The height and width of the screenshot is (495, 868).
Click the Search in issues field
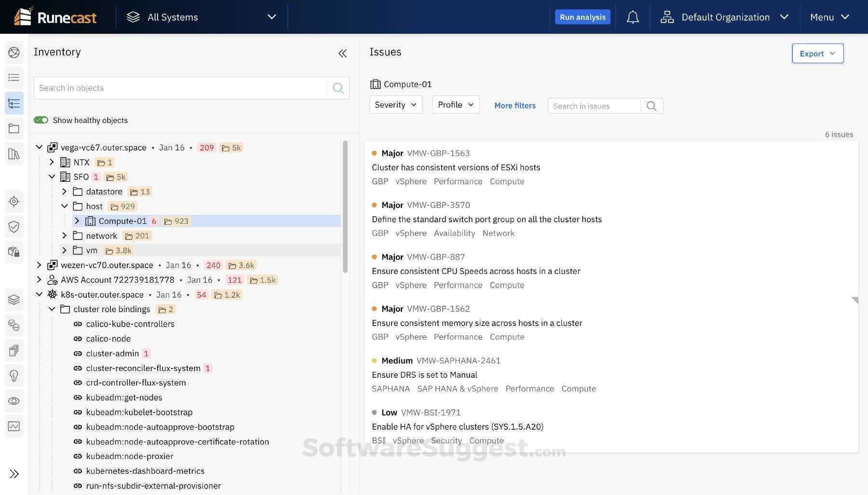[x=594, y=106]
